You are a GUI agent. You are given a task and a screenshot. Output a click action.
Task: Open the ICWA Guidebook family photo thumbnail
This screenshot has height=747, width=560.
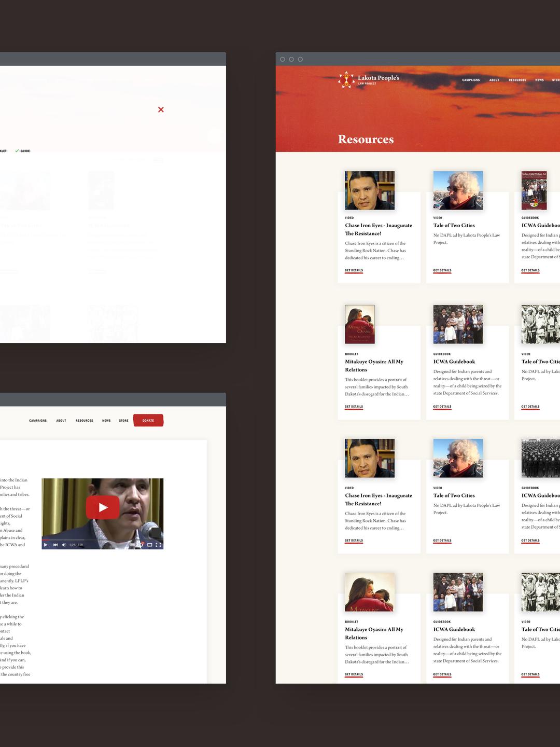[458, 324]
